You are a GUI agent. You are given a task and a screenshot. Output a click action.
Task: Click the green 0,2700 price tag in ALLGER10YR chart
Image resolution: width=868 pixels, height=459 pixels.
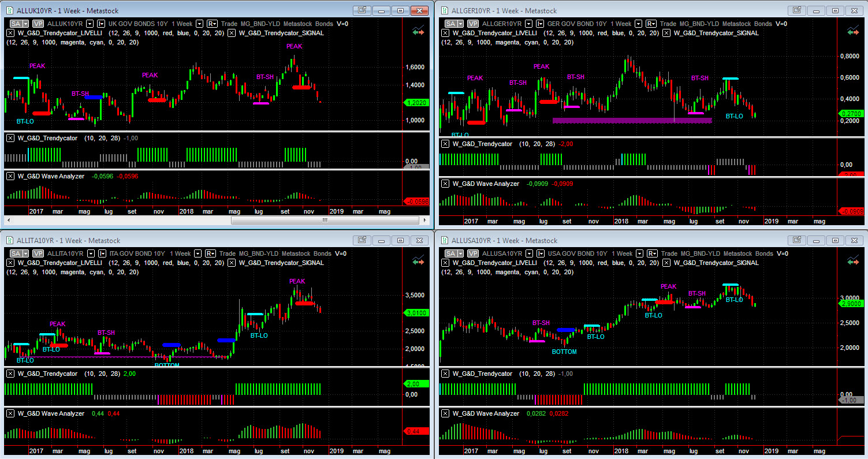pyautogui.click(x=852, y=114)
